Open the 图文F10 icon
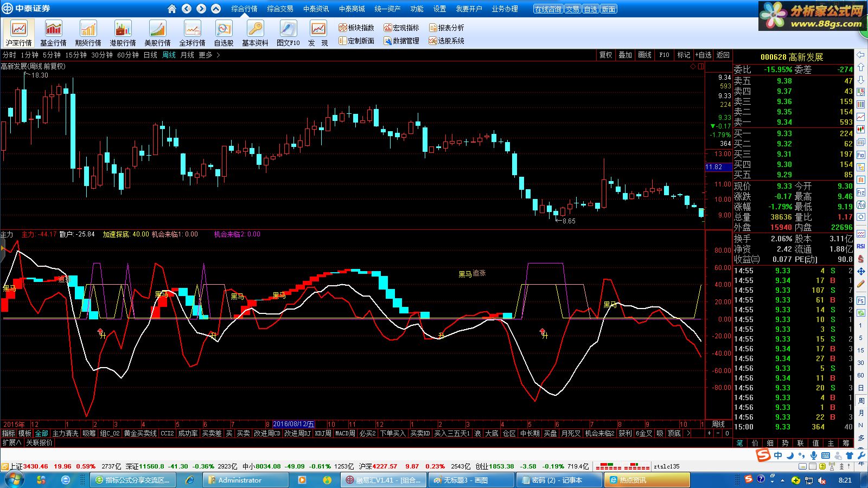Viewport: 868px width, 488px height. [288, 33]
